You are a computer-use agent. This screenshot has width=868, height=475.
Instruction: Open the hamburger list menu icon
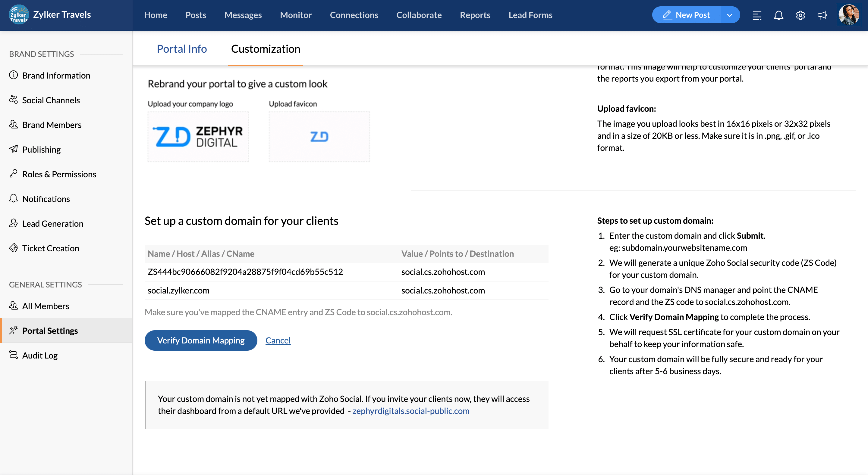(757, 15)
